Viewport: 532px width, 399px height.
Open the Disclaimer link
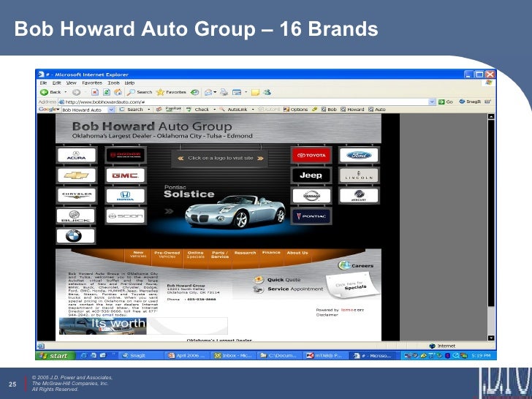pyautogui.click(x=327, y=315)
